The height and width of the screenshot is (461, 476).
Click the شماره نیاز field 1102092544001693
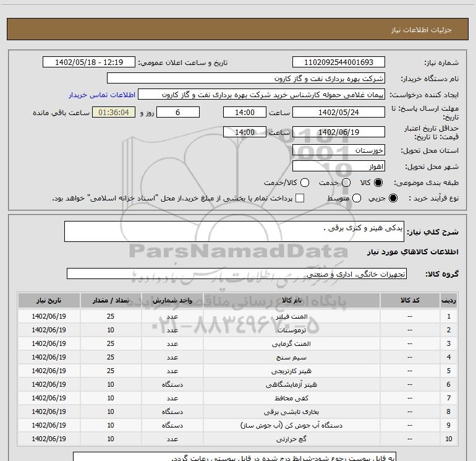(339, 62)
